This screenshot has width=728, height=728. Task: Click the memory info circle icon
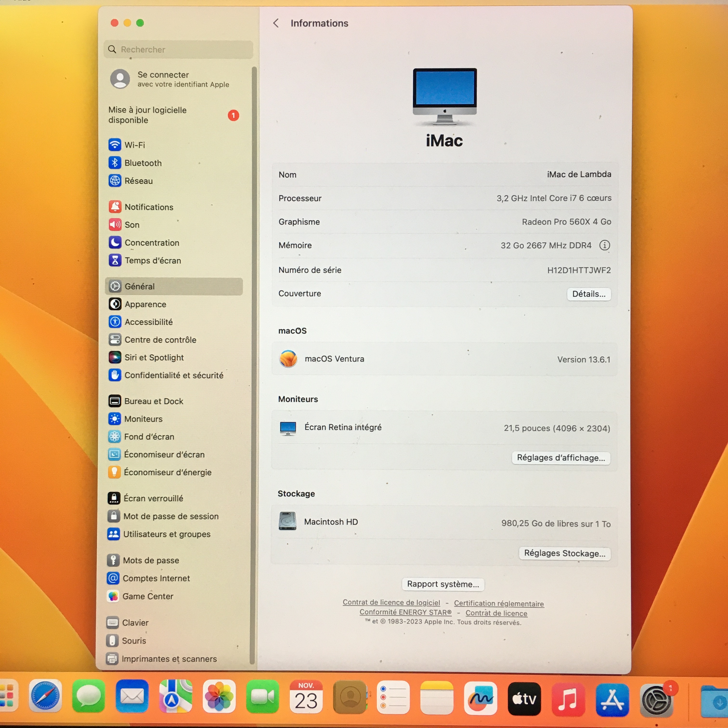coord(604,245)
